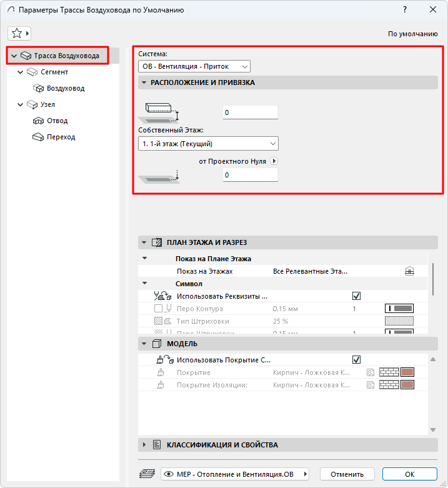The image size is (448, 488).
Task: Uncheck Использовать Покрытие С... checkbox
Action: [357, 360]
